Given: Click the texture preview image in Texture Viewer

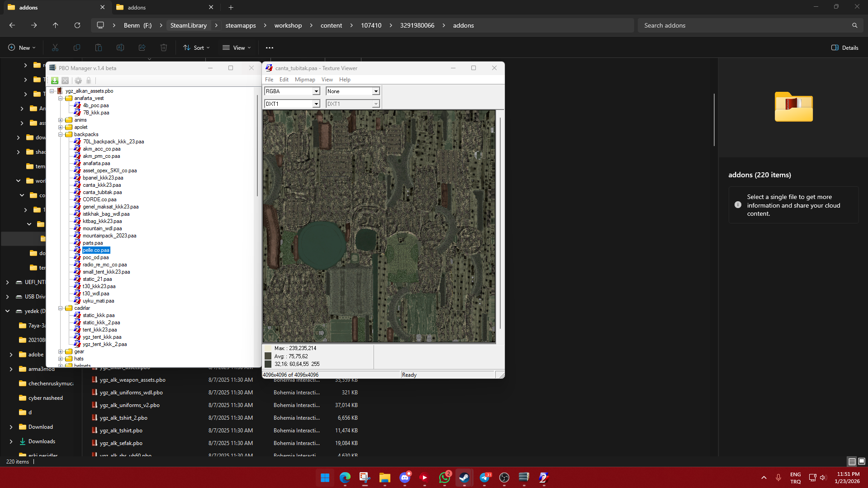Looking at the screenshot, I should tap(379, 226).
